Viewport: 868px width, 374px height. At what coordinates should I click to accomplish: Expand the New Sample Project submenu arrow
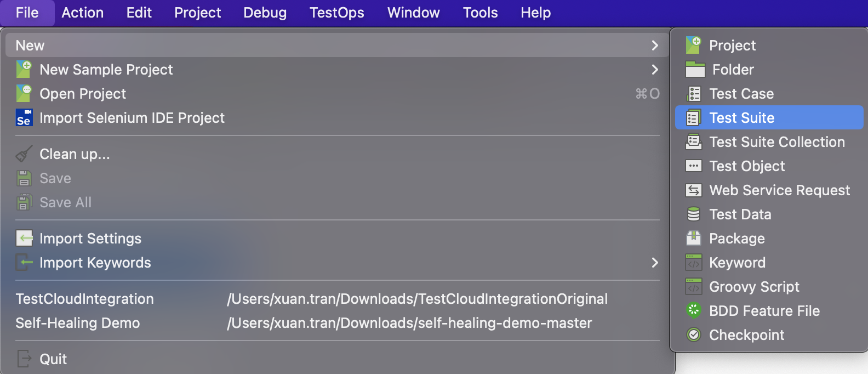(x=654, y=70)
